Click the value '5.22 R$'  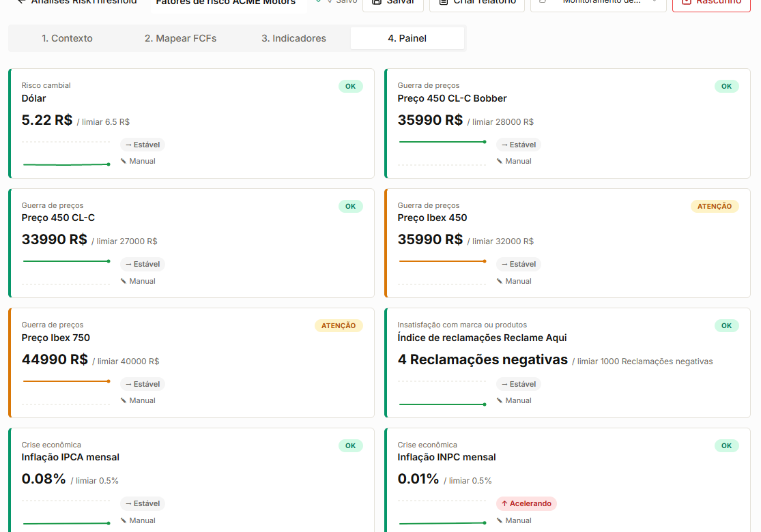pyautogui.click(x=47, y=120)
